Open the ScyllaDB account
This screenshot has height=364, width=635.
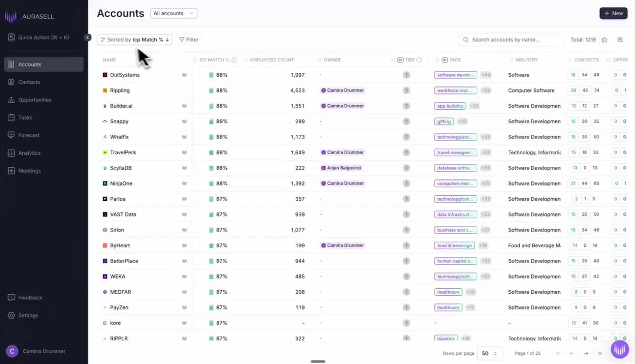pos(121,168)
